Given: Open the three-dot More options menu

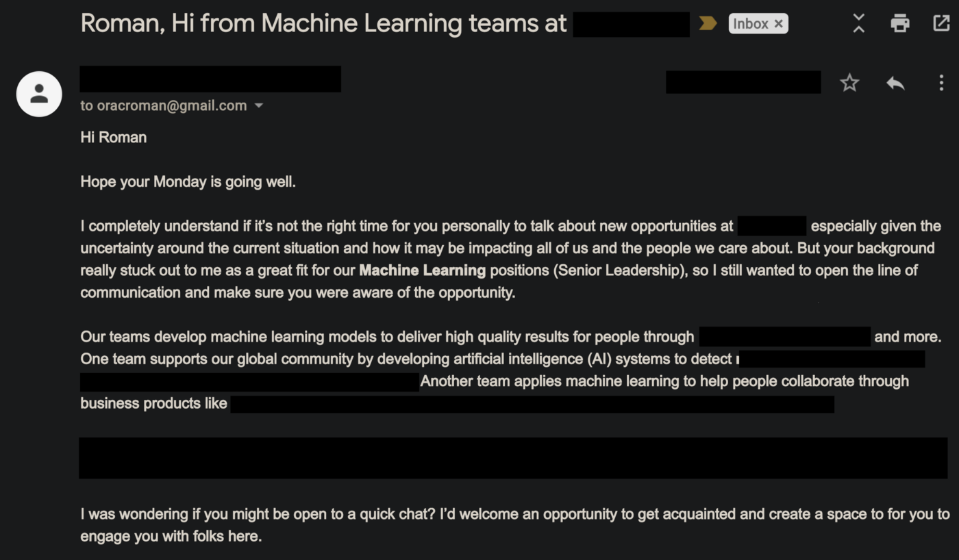Looking at the screenshot, I should pyautogui.click(x=941, y=84).
